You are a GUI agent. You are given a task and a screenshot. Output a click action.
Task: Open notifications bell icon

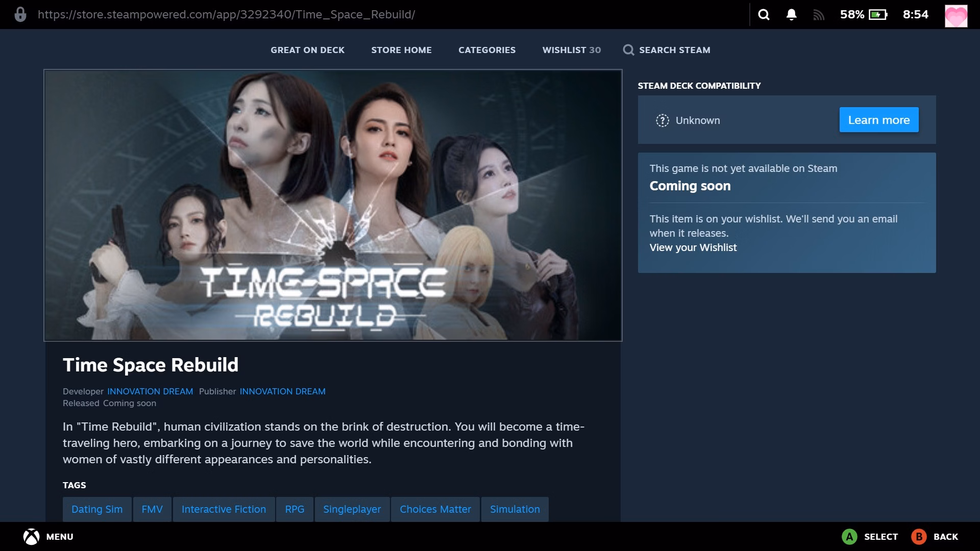791,14
